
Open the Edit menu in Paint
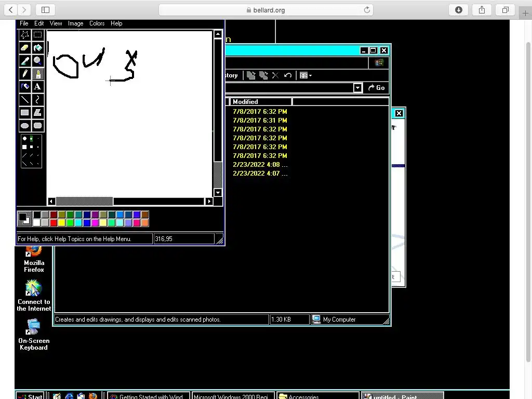39,23
